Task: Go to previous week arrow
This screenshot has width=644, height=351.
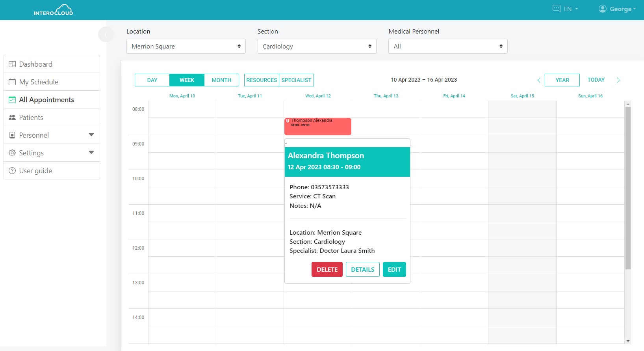Action: coord(538,80)
